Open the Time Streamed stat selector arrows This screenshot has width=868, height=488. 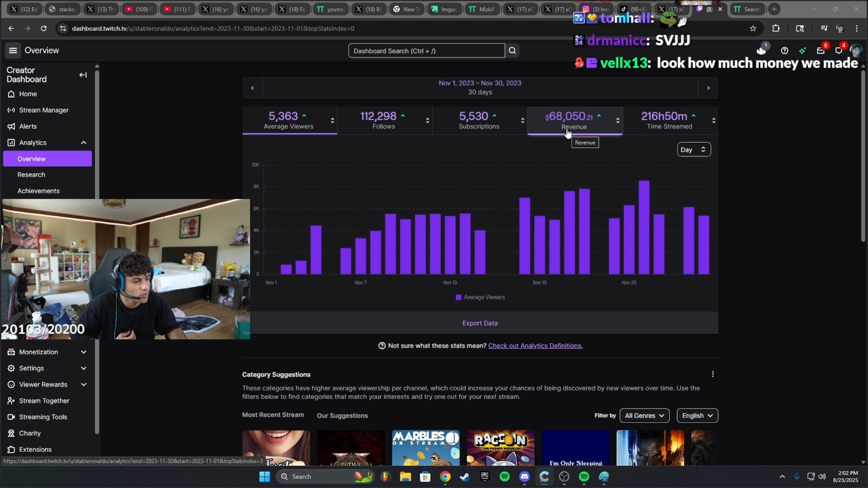[x=714, y=121]
